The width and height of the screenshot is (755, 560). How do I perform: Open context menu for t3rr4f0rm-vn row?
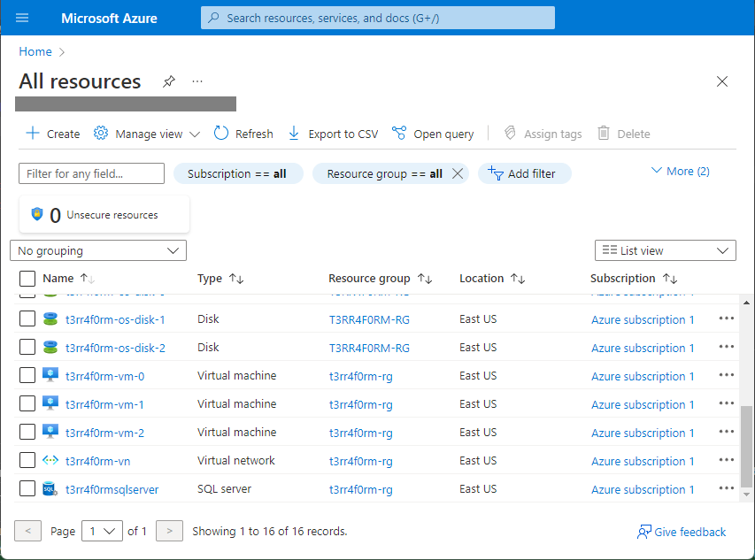[726, 460]
